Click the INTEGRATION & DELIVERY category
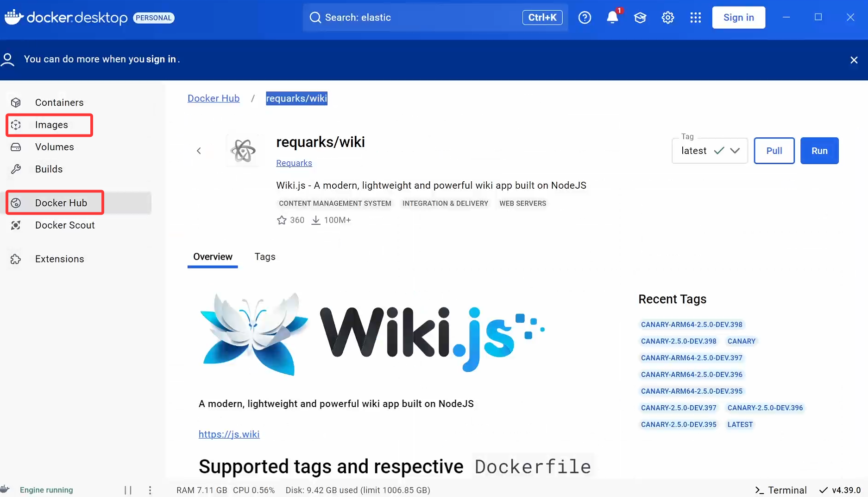This screenshot has height=497, width=868. 445,204
